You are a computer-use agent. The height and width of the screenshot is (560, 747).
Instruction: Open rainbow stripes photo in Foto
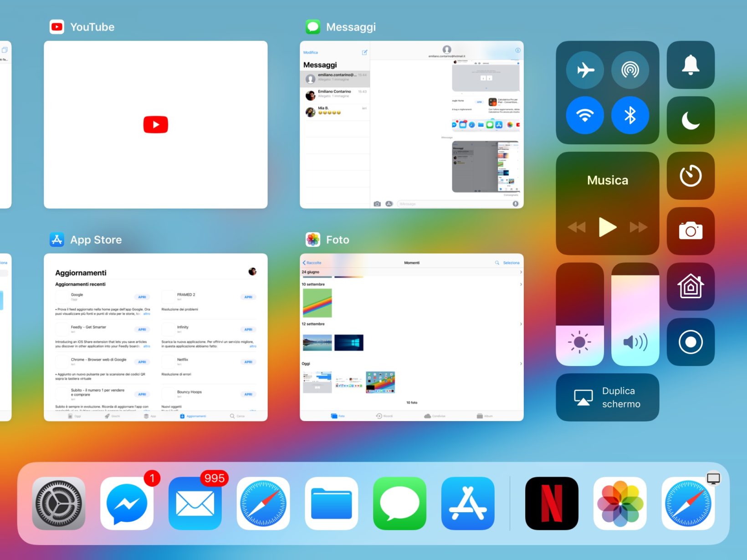[317, 303]
